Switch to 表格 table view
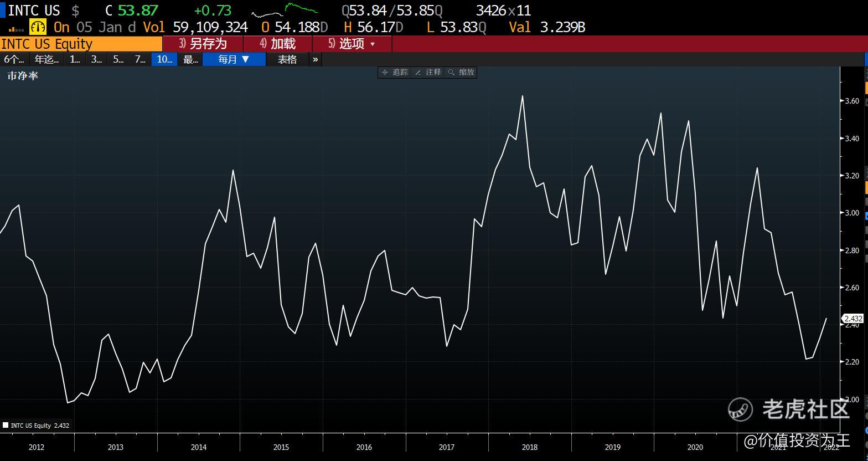This screenshot has width=868, height=461. click(287, 59)
